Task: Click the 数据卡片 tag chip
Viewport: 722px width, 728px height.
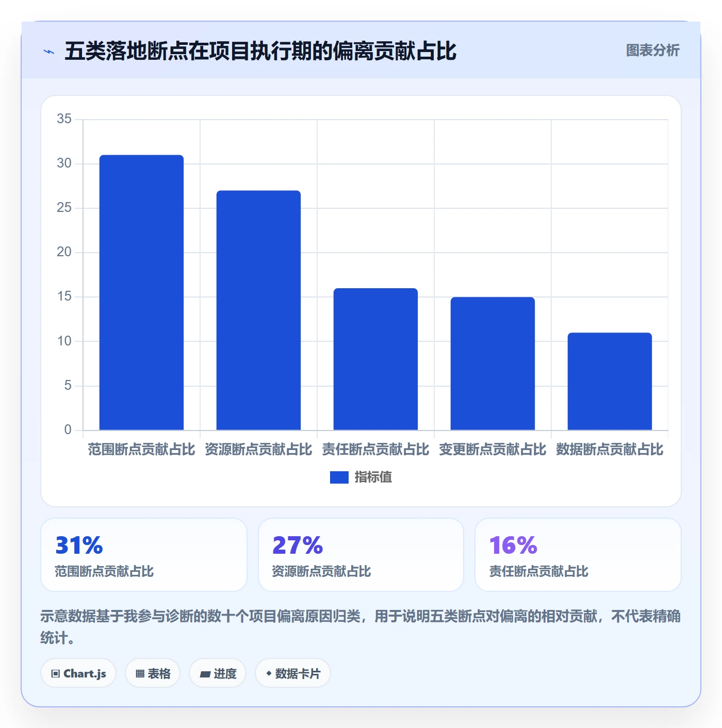Action: pos(293,673)
